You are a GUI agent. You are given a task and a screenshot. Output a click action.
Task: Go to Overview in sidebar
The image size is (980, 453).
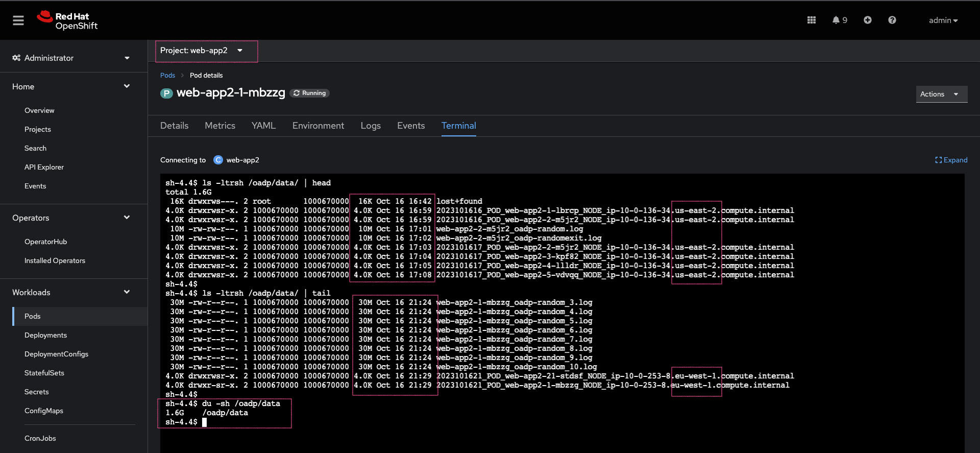coord(39,111)
